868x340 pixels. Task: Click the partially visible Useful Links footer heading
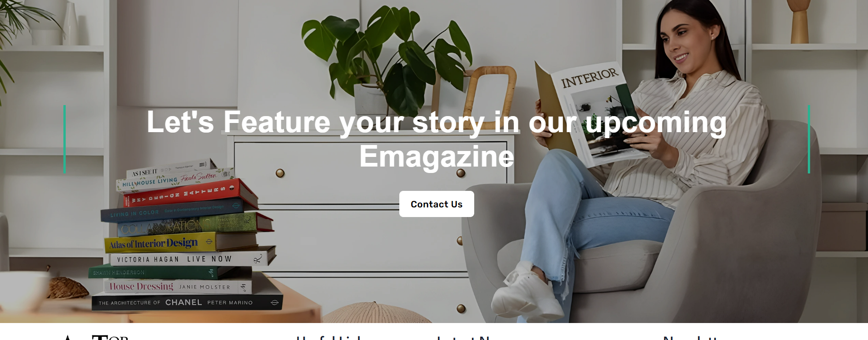click(x=329, y=338)
